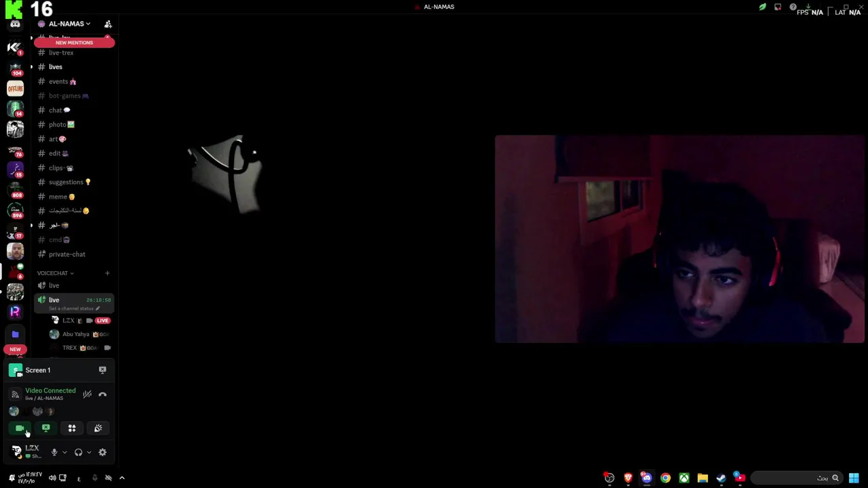Jump to NEW MENTIONS
868x488 pixels.
click(x=75, y=43)
